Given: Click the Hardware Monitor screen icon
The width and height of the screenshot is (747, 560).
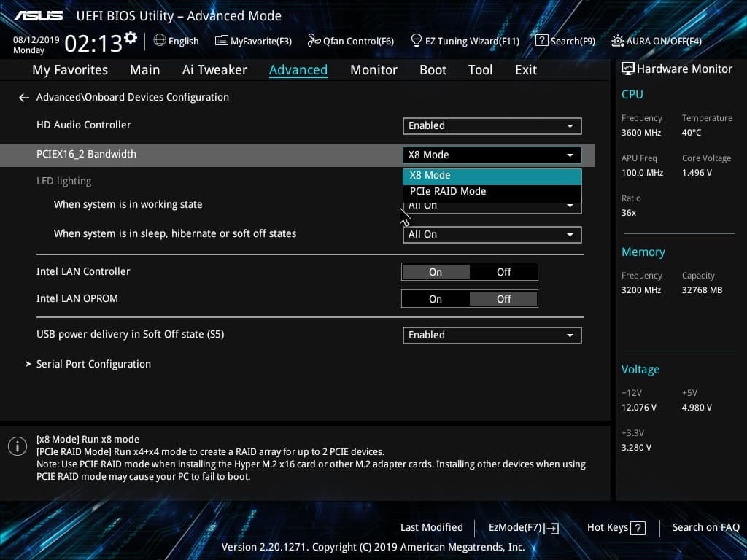Looking at the screenshot, I should (x=628, y=69).
